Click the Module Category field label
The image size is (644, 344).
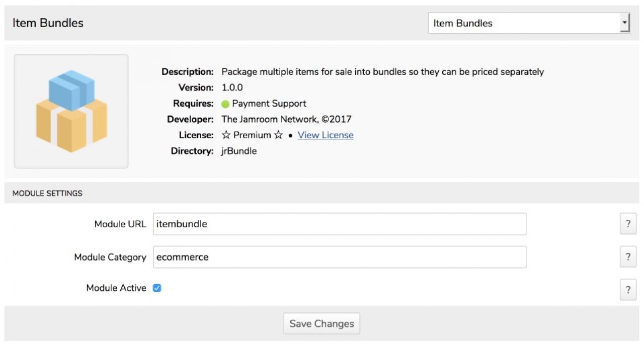(110, 257)
